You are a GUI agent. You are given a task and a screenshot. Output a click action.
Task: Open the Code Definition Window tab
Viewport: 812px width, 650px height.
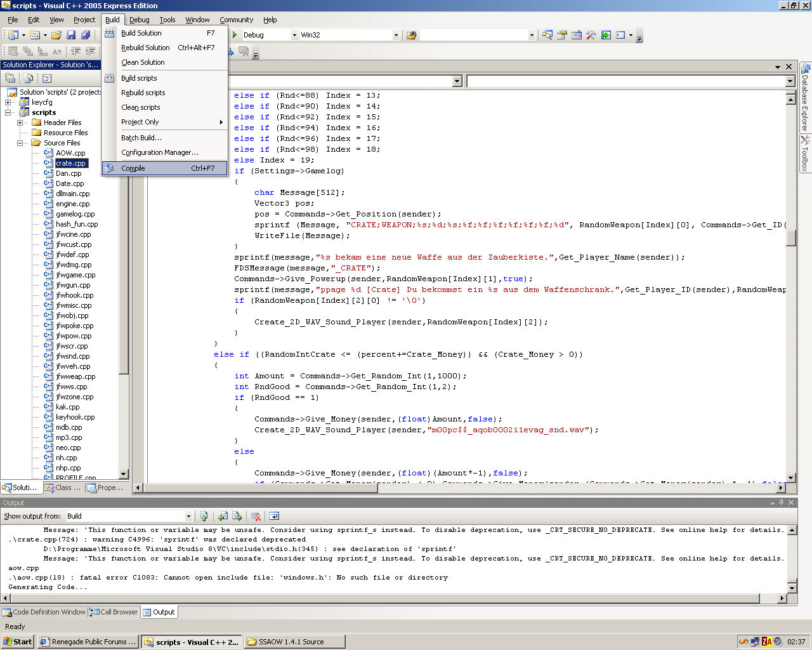point(44,612)
